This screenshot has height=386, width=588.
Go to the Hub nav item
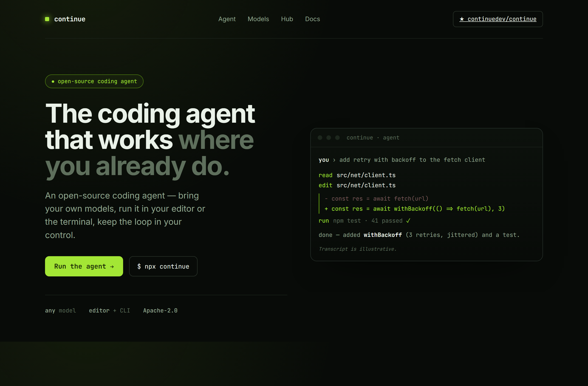[x=287, y=19]
